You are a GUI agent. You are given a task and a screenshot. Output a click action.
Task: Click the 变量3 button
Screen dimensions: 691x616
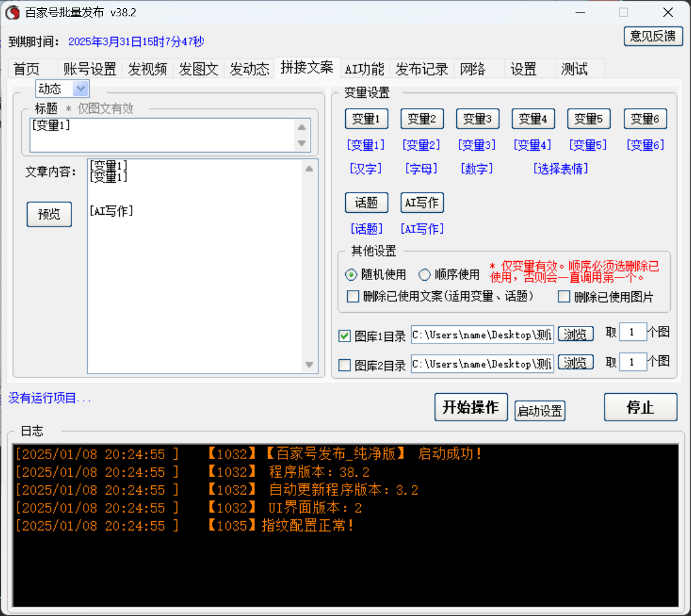tap(477, 119)
